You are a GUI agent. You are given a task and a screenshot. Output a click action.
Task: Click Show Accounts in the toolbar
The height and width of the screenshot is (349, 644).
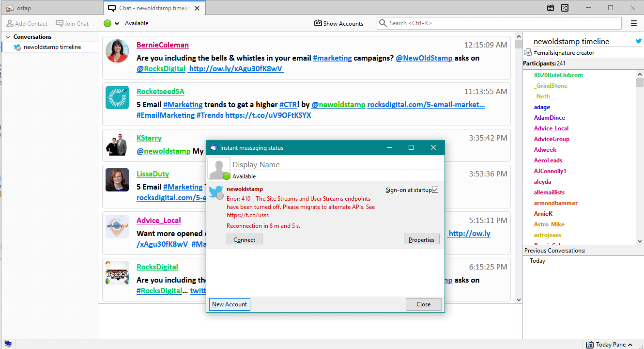tap(338, 23)
